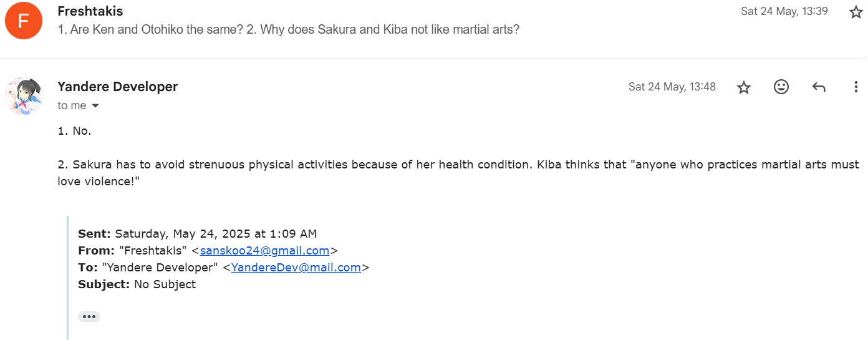Star the Yandere Developer reply

(x=743, y=87)
